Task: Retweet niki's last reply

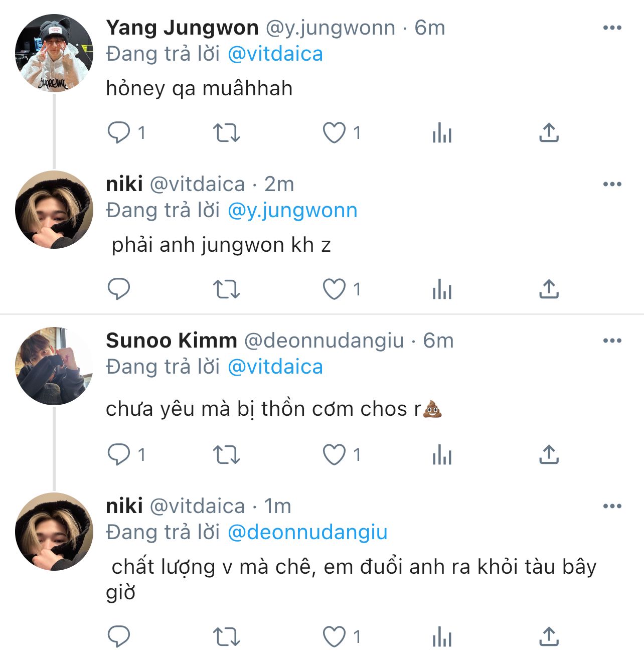Action: point(226,637)
